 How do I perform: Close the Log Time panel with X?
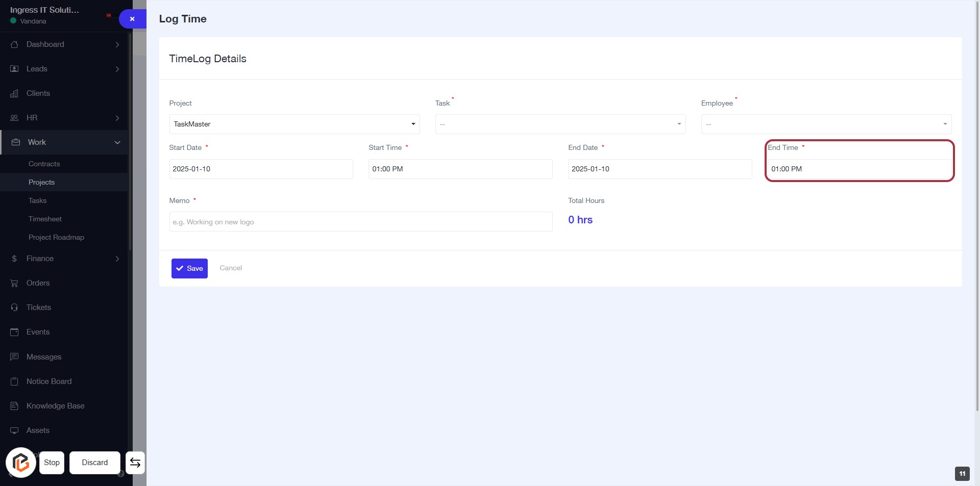[x=132, y=19]
